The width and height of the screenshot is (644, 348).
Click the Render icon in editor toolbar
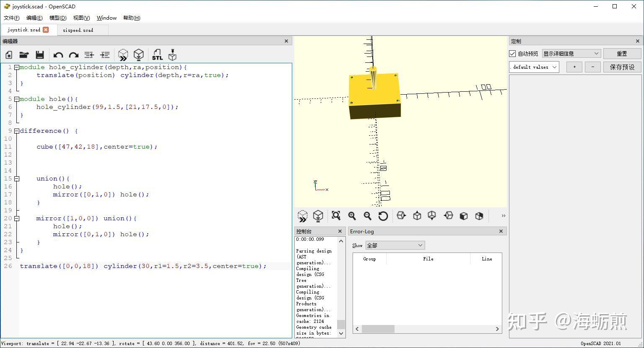click(138, 55)
